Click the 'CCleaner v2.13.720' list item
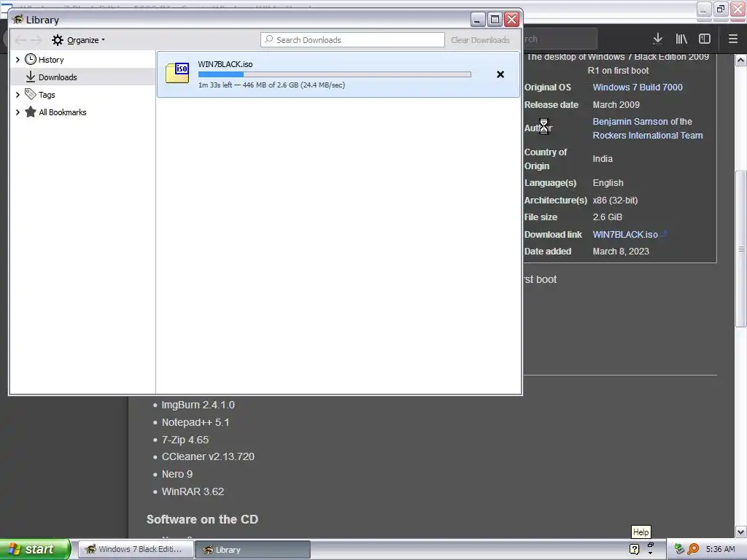 (208, 456)
